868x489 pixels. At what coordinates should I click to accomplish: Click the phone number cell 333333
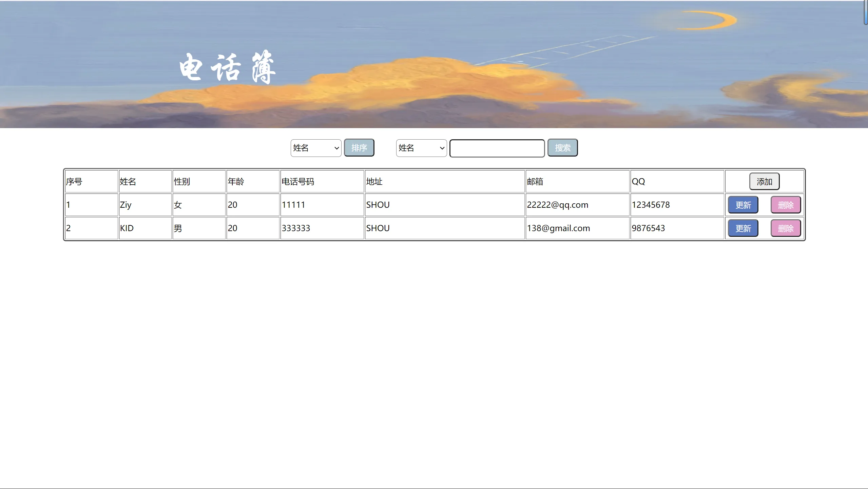tap(322, 228)
